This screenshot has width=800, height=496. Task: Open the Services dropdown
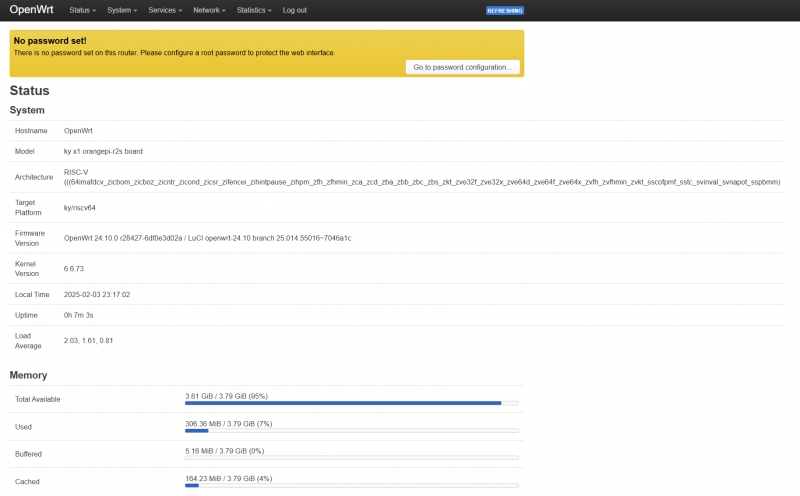165,10
